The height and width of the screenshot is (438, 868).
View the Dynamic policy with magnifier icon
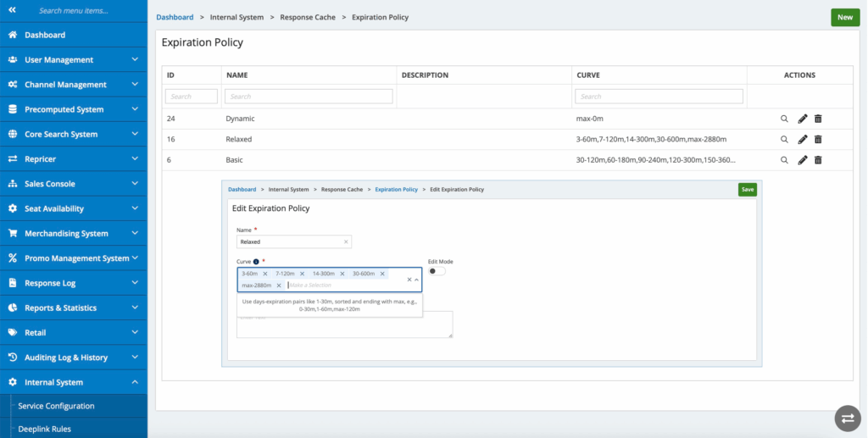click(784, 119)
